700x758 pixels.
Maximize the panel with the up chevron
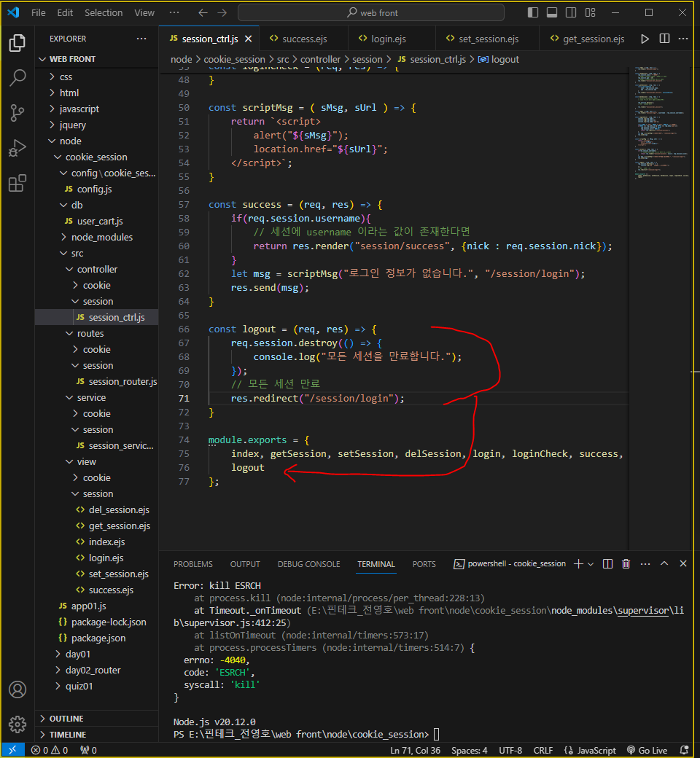[664, 563]
